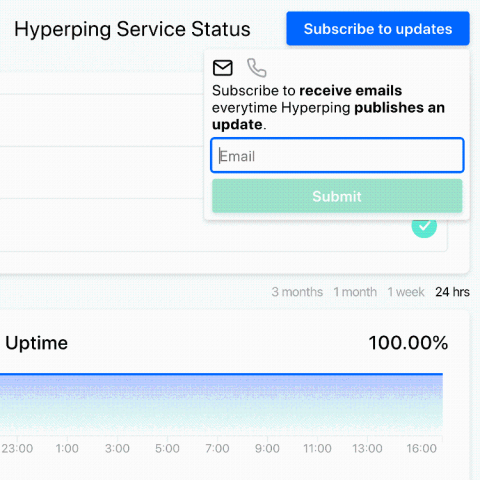Switch to the phone subscription icon

pyautogui.click(x=257, y=68)
